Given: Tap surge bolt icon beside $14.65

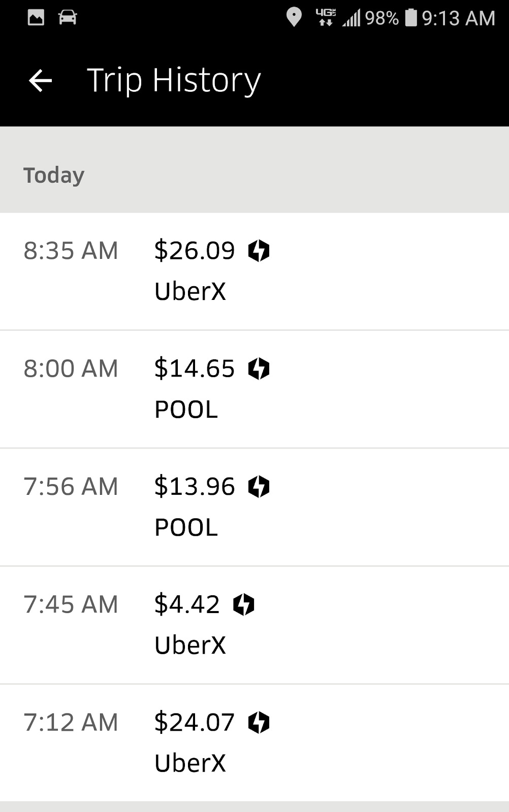Looking at the screenshot, I should coord(259,368).
